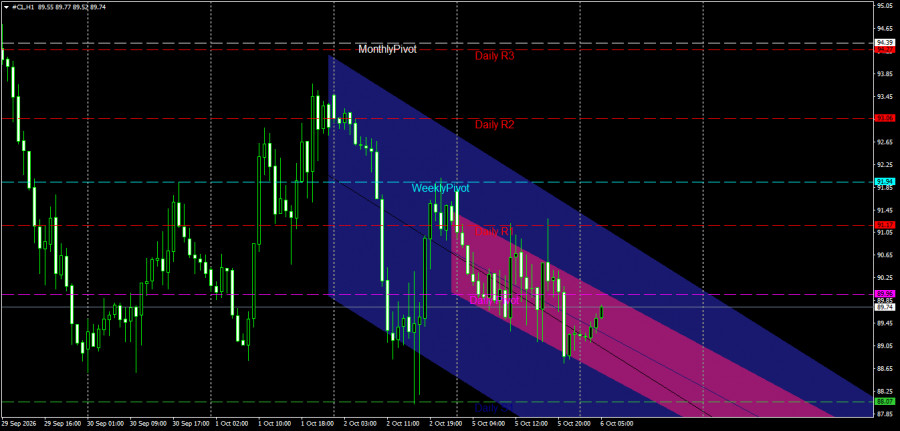Viewport: 900px width, 431px height.
Task: Click the 1 Oct 02:00 time label
Action: [231, 424]
